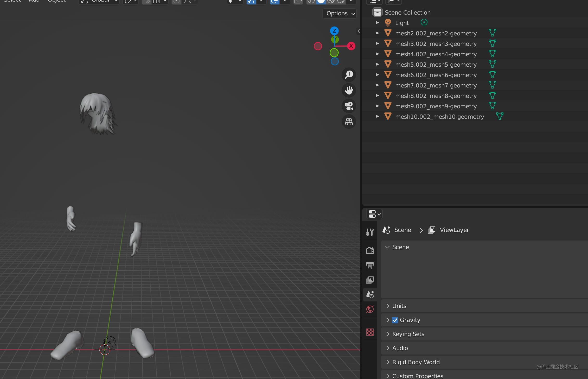Expand the Light object in outliner
The width and height of the screenshot is (588, 379).
pos(377,23)
